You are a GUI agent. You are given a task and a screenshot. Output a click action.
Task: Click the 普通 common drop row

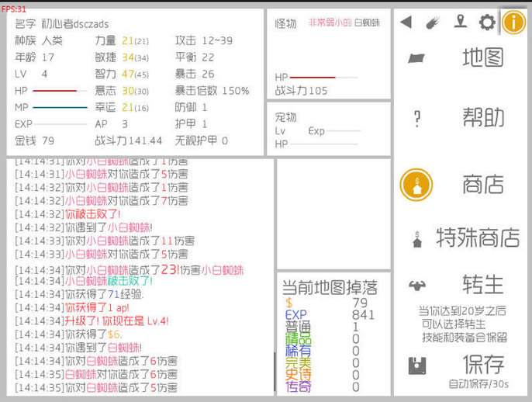pos(322,327)
